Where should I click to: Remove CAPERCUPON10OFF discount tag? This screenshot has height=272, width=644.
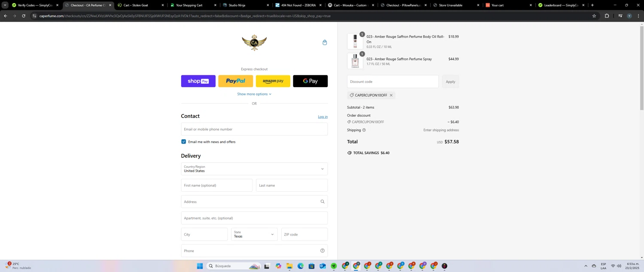point(391,95)
